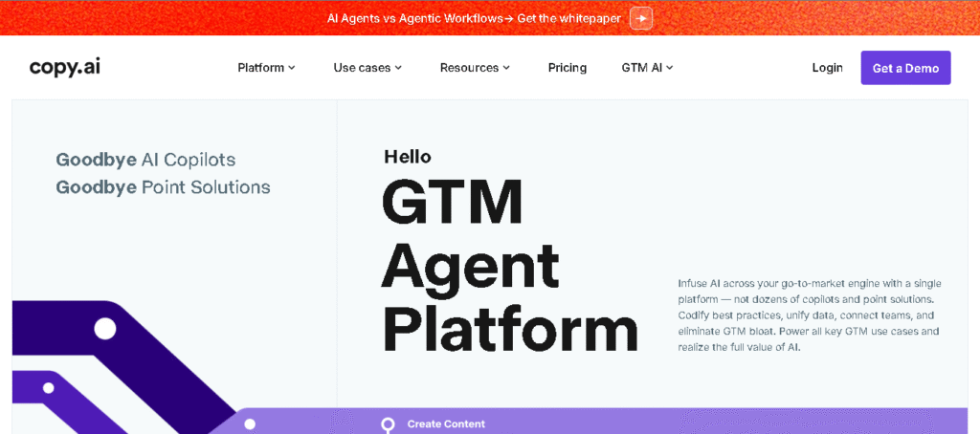The height and width of the screenshot is (434, 980).
Task: Open the AI Agents vs Agentic Workflows whitepaper link
Action: click(474, 18)
